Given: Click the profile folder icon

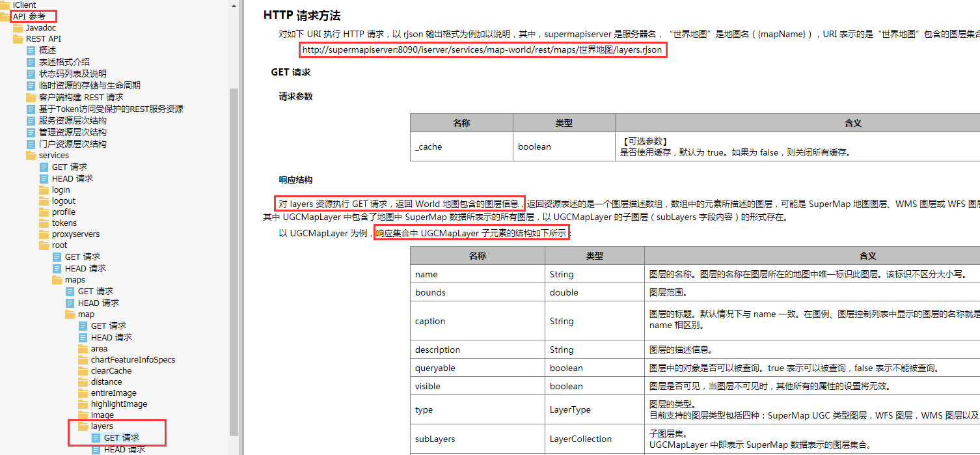Looking at the screenshot, I should (x=44, y=212).
